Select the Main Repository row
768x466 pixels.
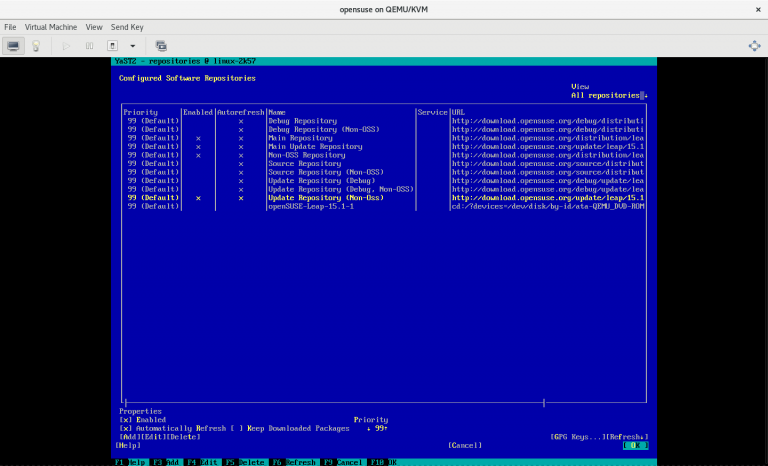(x=384, y=138)
